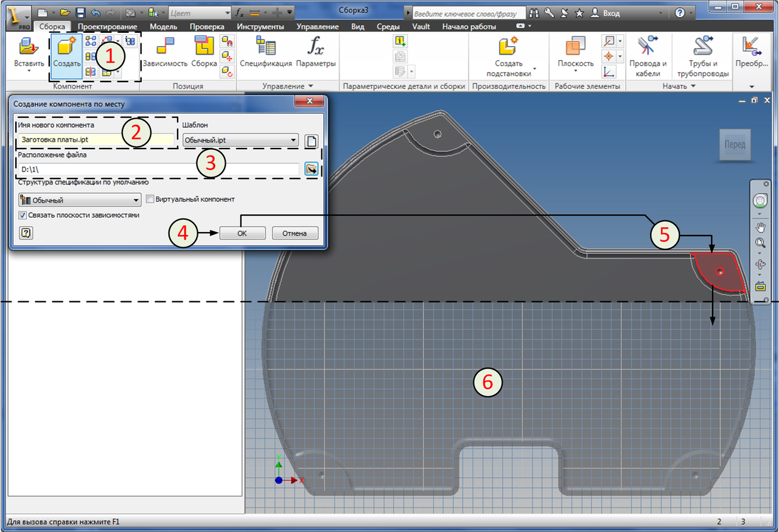
Task: Click the binoculars search icon
Action: pyautogui.click(x=535, y=12)
